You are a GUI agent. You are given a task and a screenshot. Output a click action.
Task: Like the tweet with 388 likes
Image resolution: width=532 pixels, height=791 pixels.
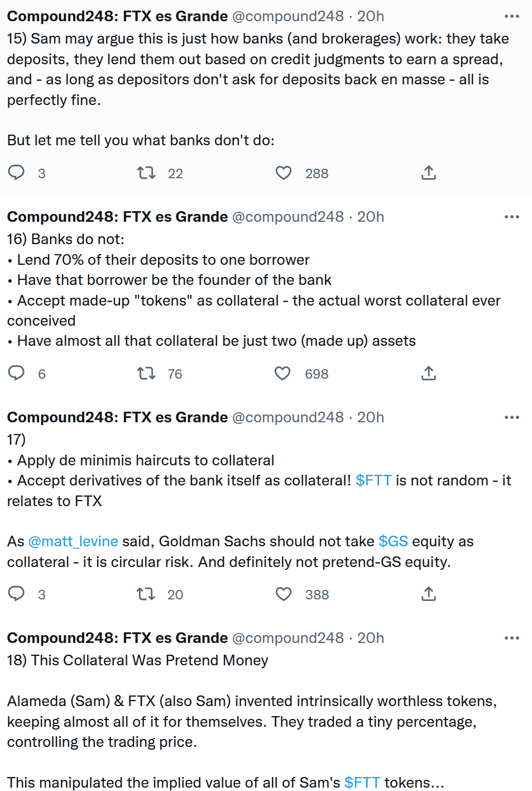pyautogui.click(x=284, y=594)
